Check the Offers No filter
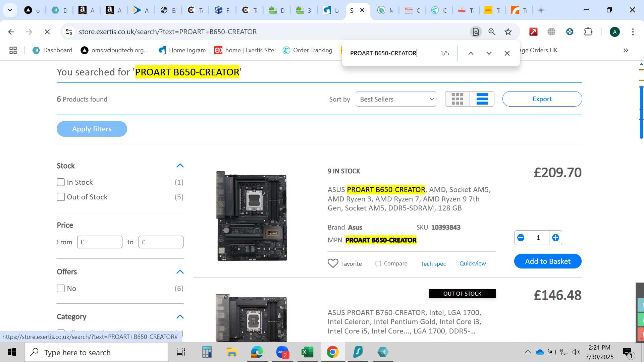Image resolution: width=644 pixels, height=362 pixels. (61, 289)
